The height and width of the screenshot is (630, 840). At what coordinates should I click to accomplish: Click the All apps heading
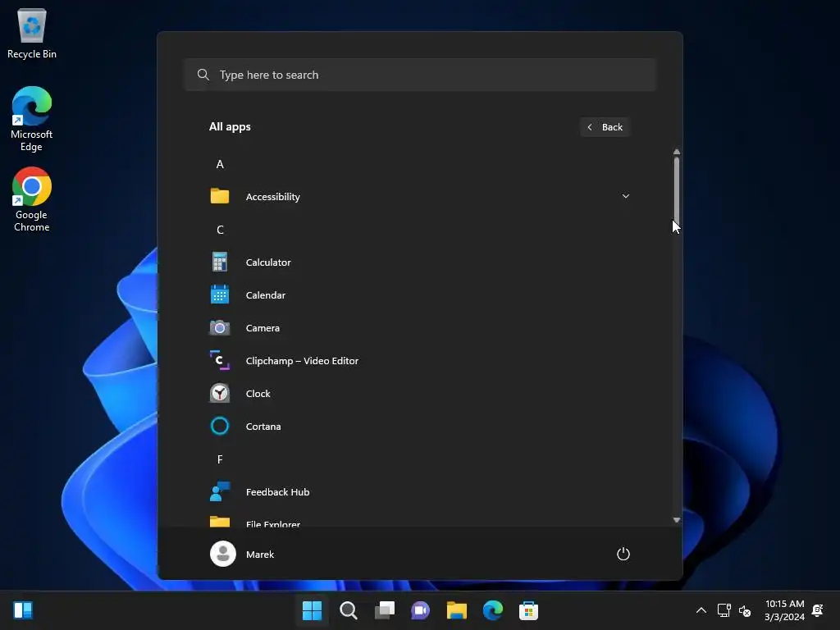coord(230,126)
